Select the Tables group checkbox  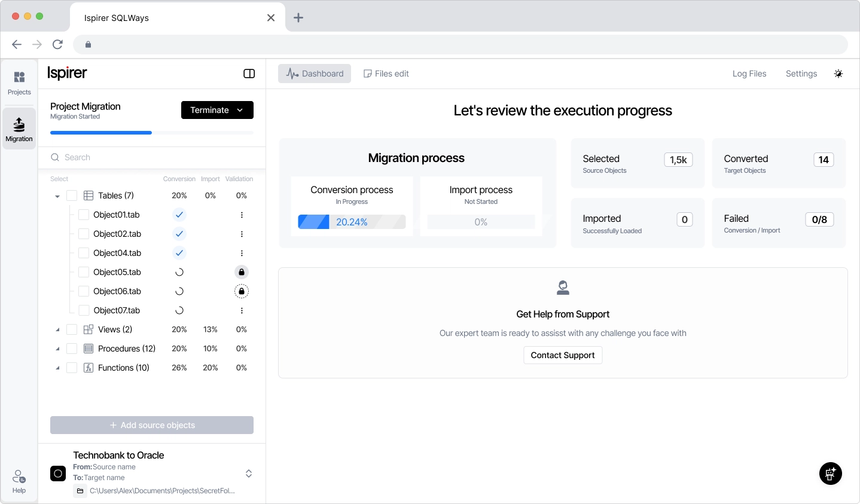pyautogui.click(x=72, y=196)
